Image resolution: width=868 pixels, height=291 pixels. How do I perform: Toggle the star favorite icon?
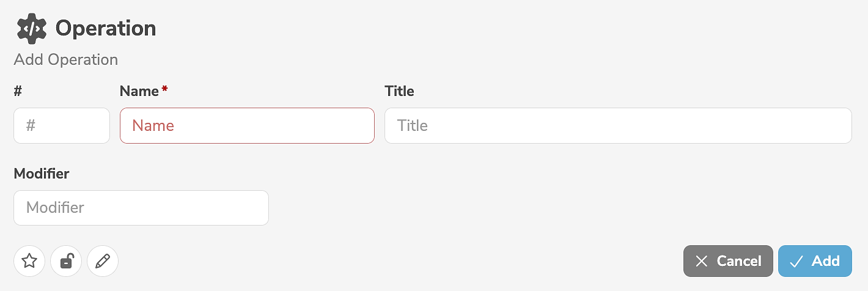tap(29, 262)
